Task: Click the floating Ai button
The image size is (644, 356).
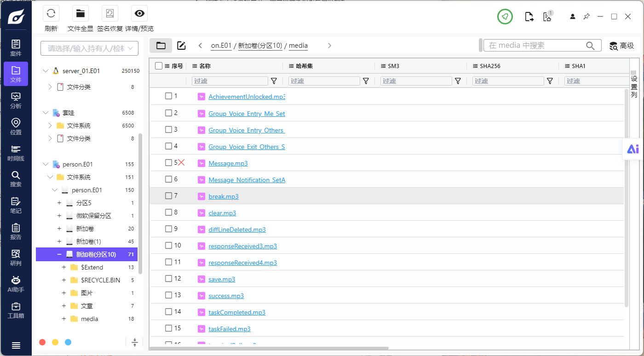Action: coord(633,149)
